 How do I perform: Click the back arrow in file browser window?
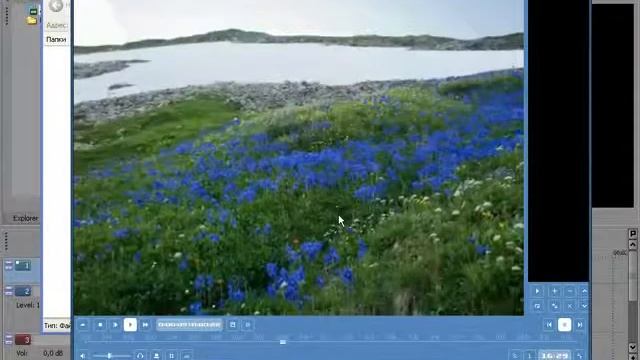pos(56,5)
